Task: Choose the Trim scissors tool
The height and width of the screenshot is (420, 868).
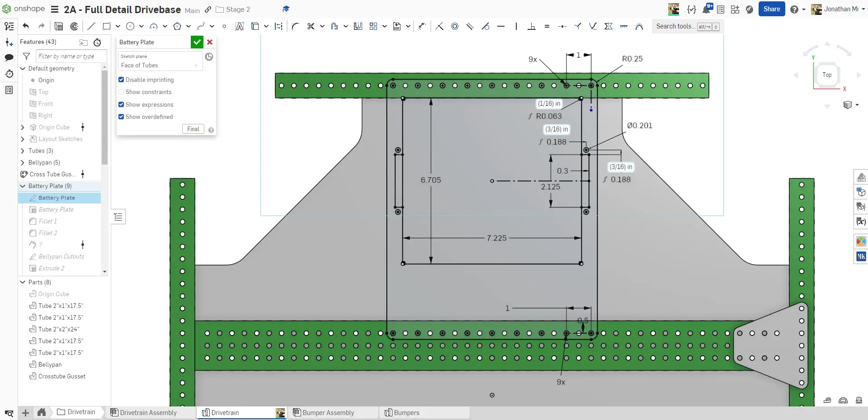Action: [x=311, y=26]
